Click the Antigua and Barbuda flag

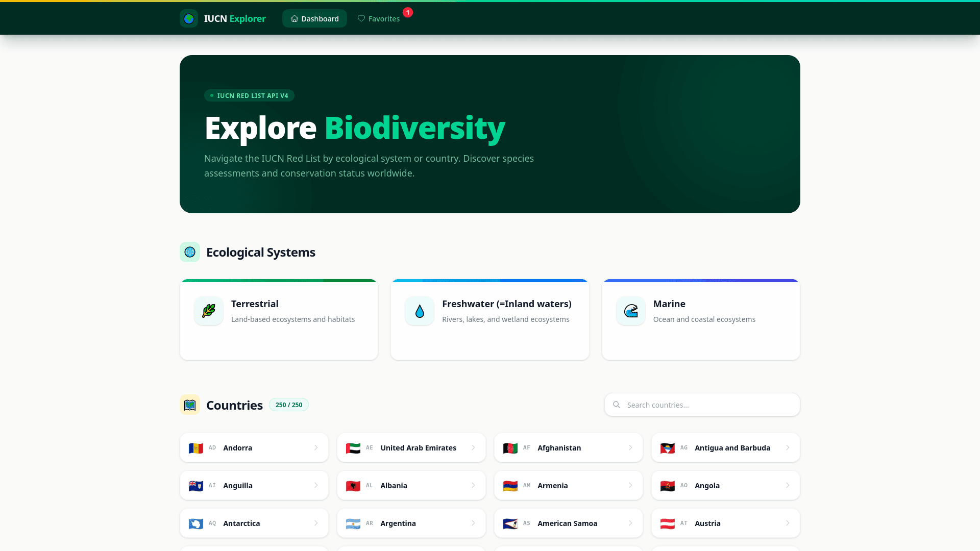668,448
